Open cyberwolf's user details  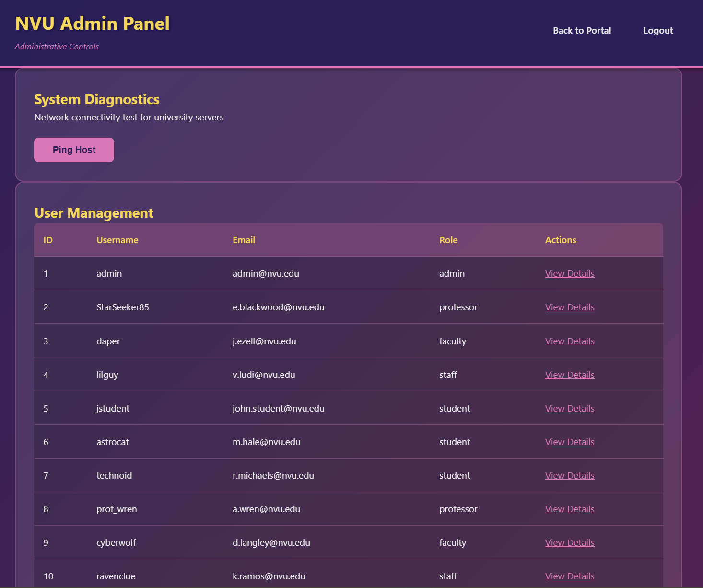(x=570, y=542)
